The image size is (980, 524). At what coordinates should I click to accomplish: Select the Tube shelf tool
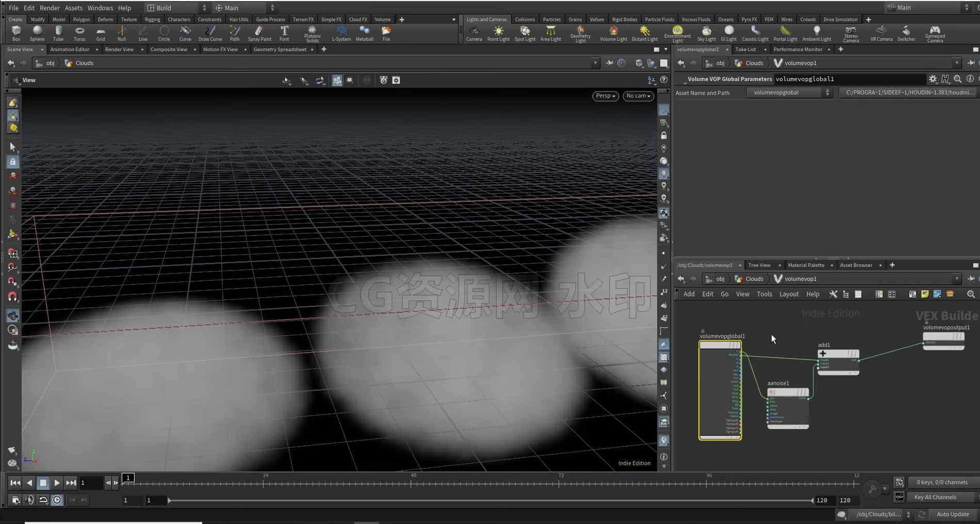tap(58, 34)
